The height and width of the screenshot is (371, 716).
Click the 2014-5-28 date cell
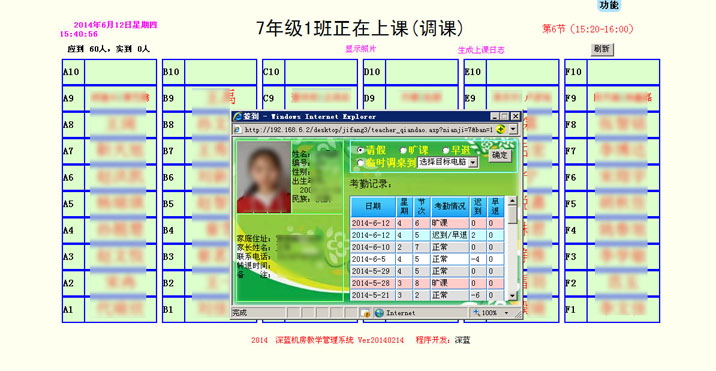(x=373, y=283)
